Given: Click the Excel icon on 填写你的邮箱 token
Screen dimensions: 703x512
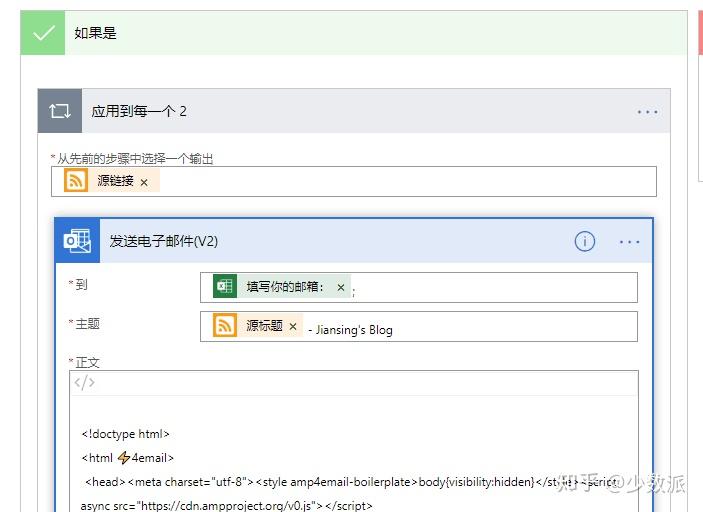Looking at the screenshot, I should click(225, 286).
